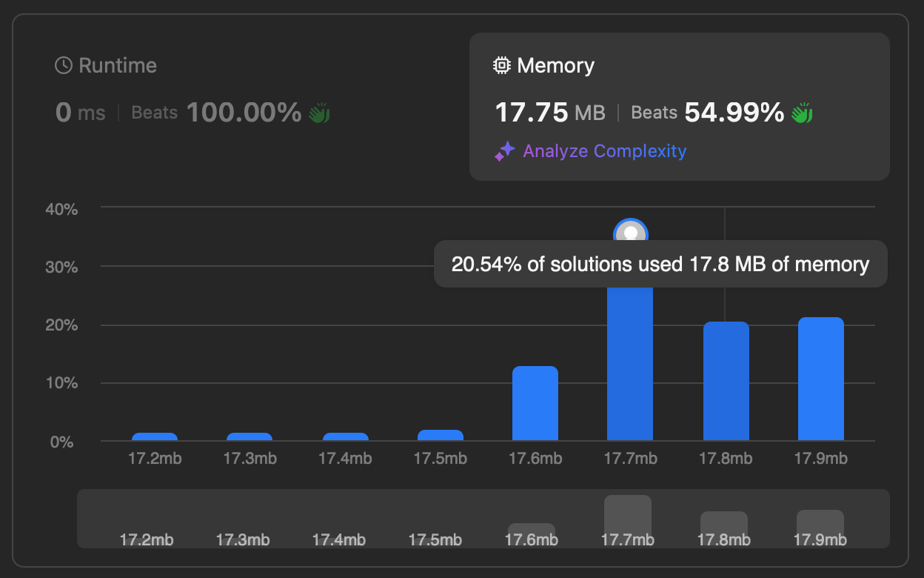The width and height of the screenshot is (924, 578).
Task: Click the 17.3mb label in range selector
Action: tap(243, 539)
